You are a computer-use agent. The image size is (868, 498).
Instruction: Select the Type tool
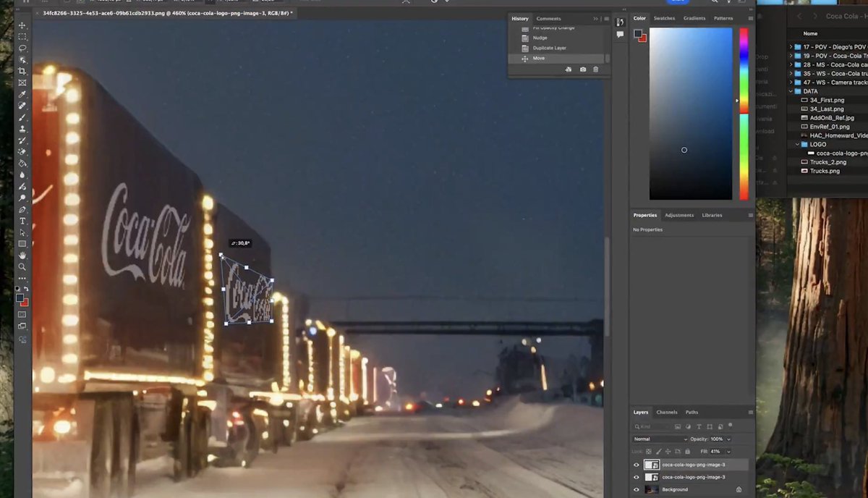click(22, 221)
